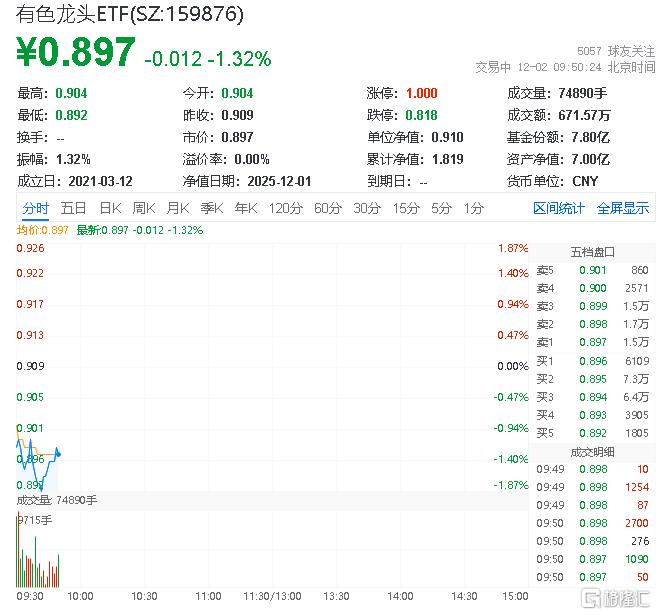The width and height of the screenshot is (656, 615).
Task: Click the 涨停 value 1.000
Action: [421, 93]
